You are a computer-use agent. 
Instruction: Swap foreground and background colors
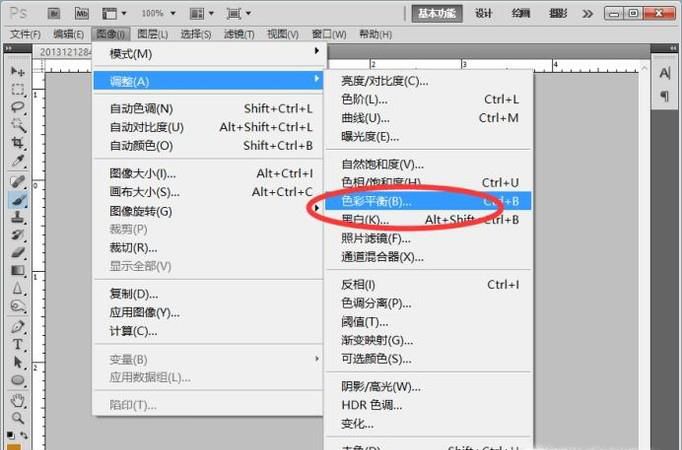23,435
